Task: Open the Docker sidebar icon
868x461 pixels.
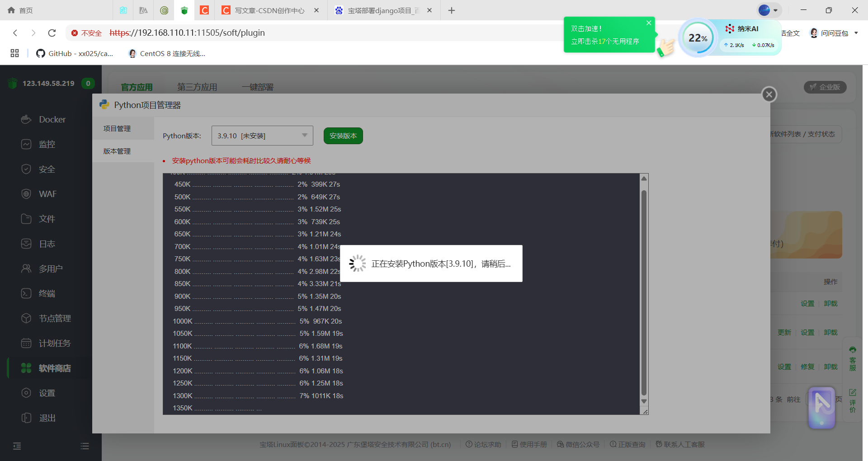Action: point(26,119)
